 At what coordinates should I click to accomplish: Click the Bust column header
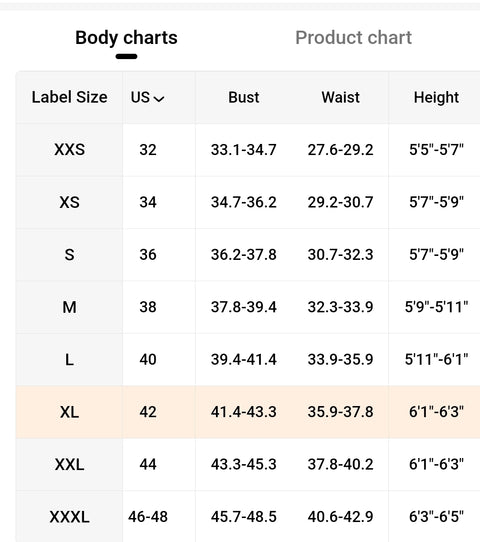(x=244, y=97)
